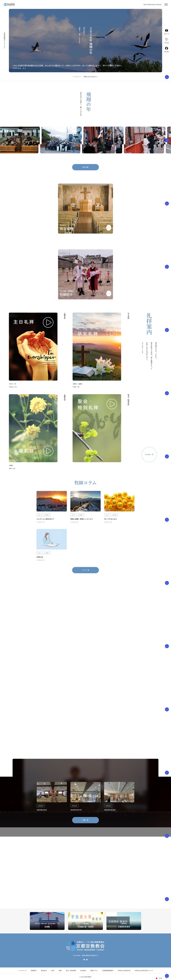Open the smiley faces column article thumbnail
171x980 pixels.
click(119, 501)
